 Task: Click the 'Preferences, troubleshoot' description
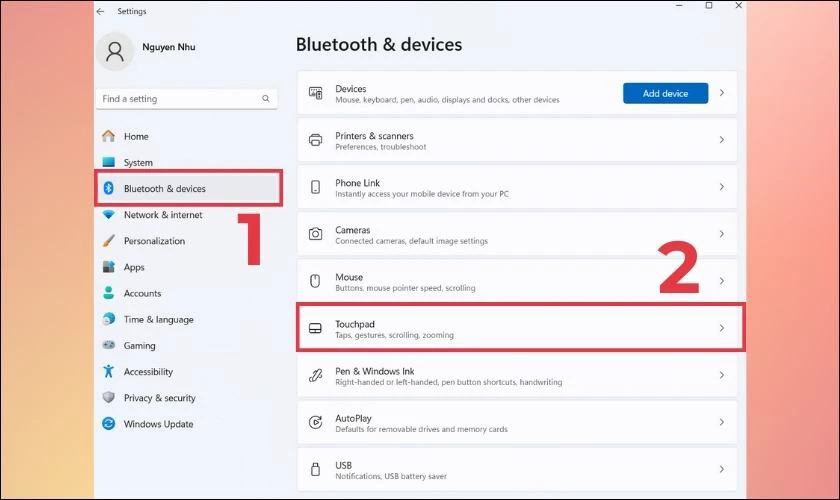click(381, 147)
